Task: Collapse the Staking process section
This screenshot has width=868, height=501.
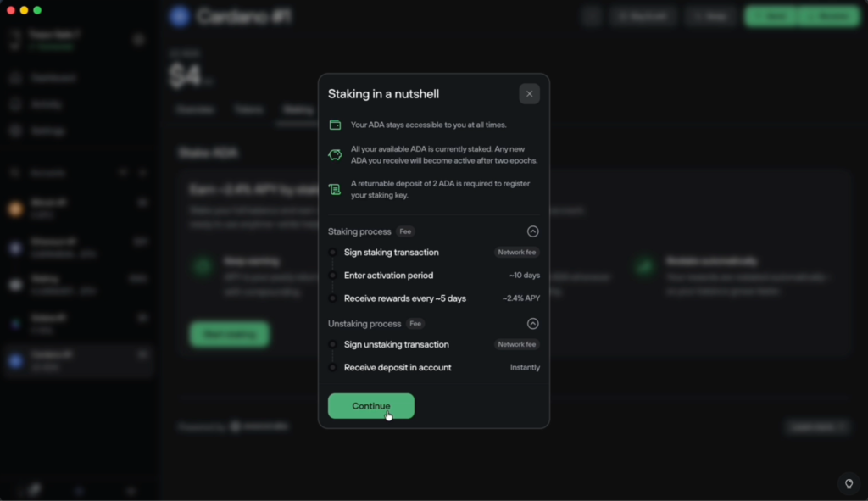Action: coord(532,231)
